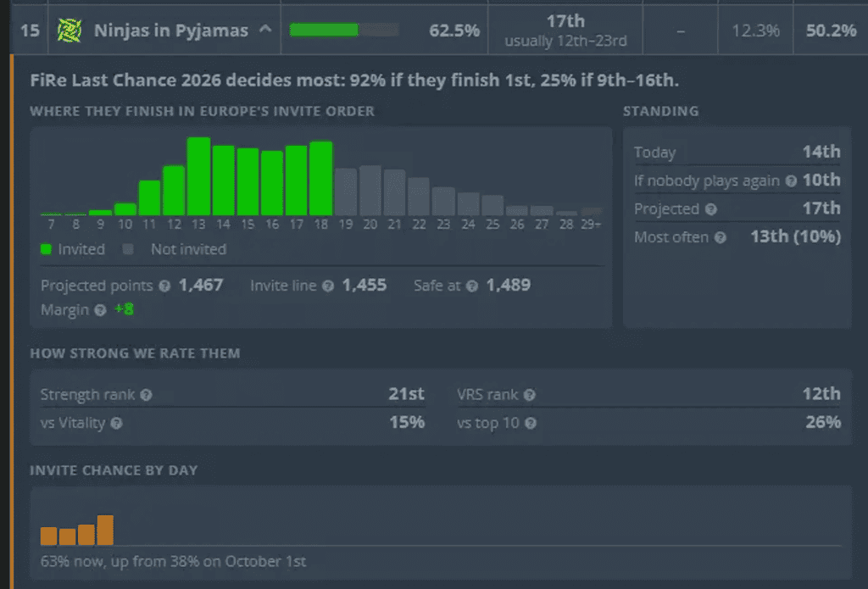The image size is (868, 589).
Task: Click the 12.3% column value
Action: (x=755, y=31)
